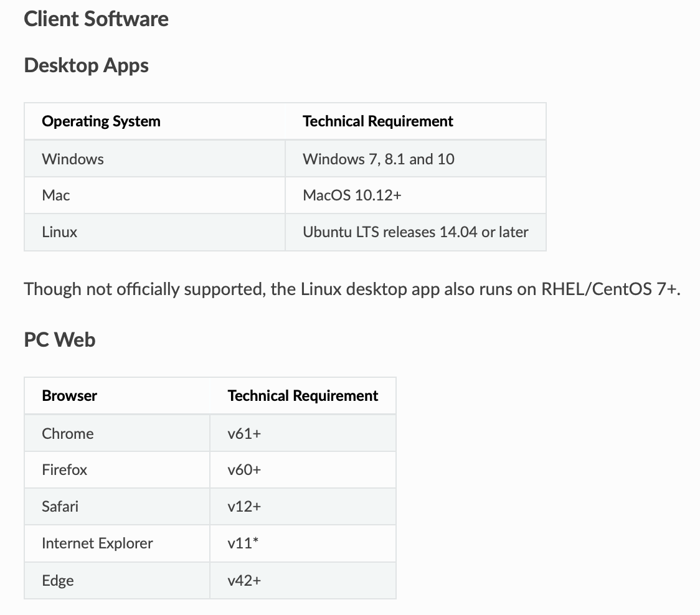700x615 pixels.
Task: Click the Mac operating system cell
Action: (x=154, y=195)
